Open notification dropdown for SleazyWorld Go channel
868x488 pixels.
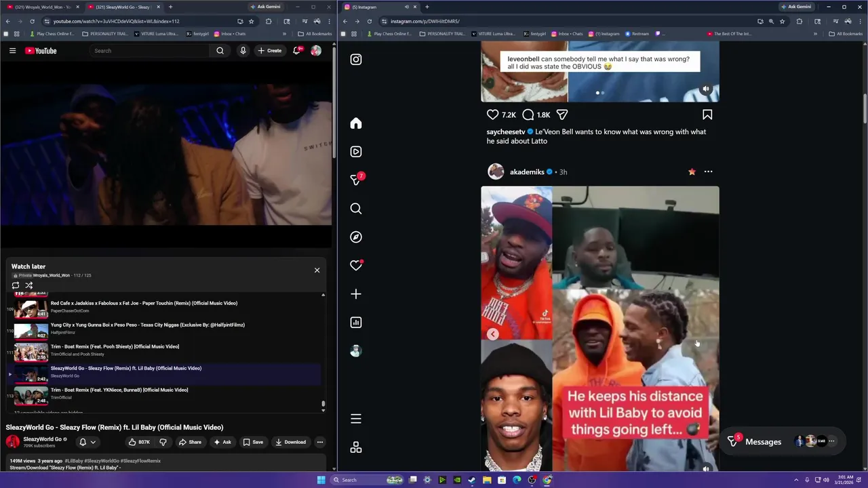point(87,442)
